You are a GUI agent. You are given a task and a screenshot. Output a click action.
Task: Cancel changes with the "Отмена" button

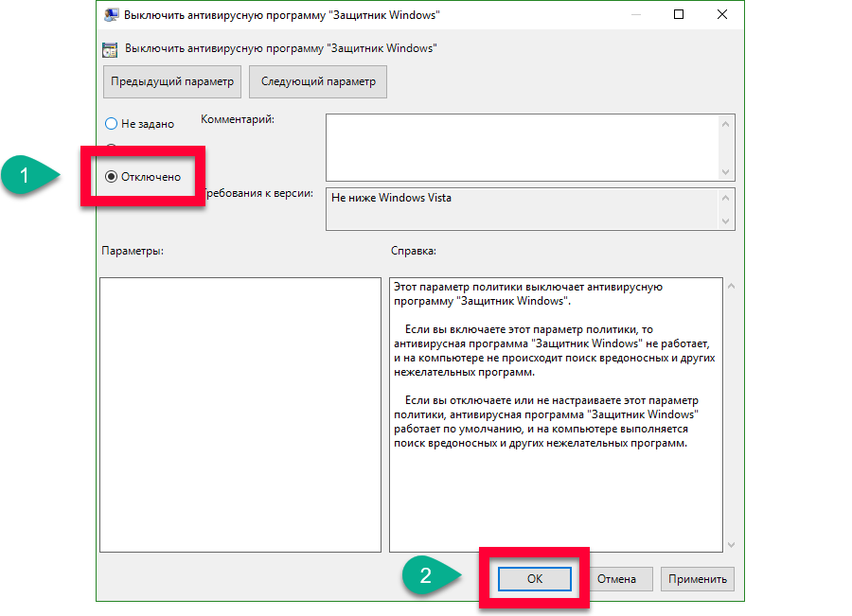click(616, 579)
